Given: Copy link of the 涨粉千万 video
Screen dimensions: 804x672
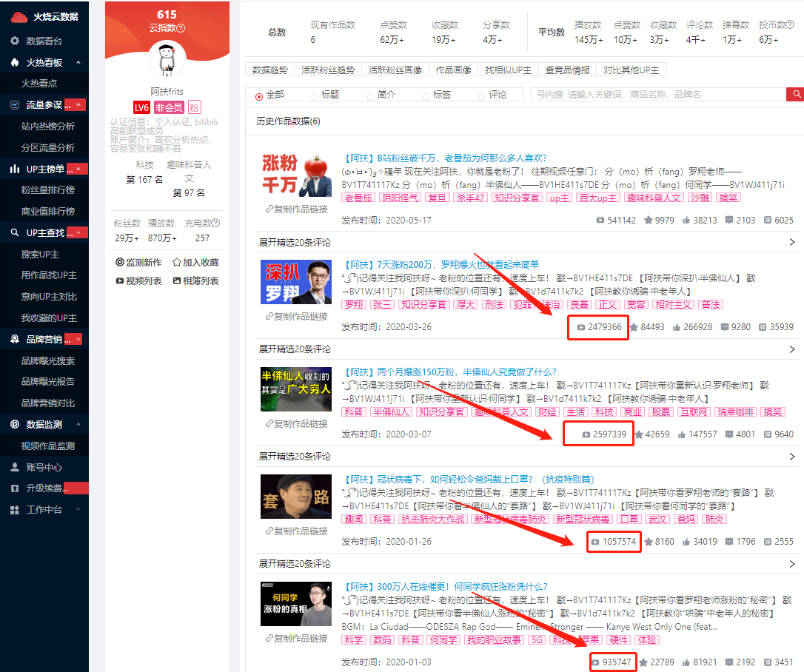Looking at the screenshot, I should point(297,209).
